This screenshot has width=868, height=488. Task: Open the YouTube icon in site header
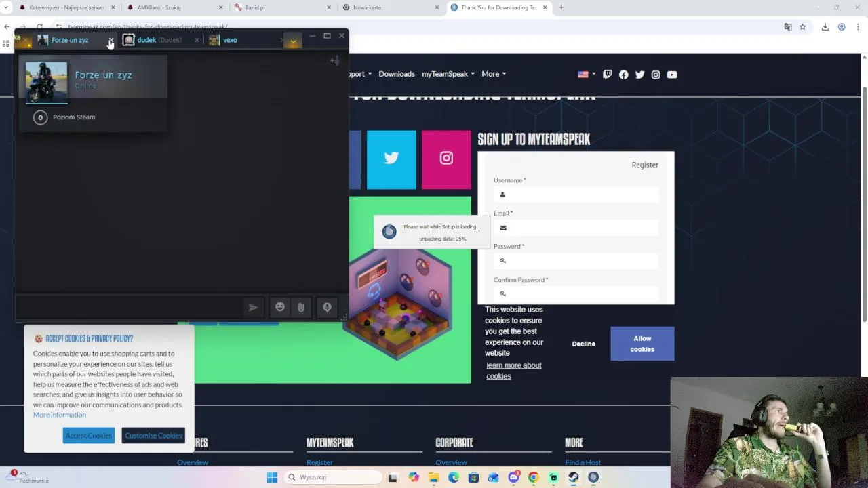pos(672,75)
